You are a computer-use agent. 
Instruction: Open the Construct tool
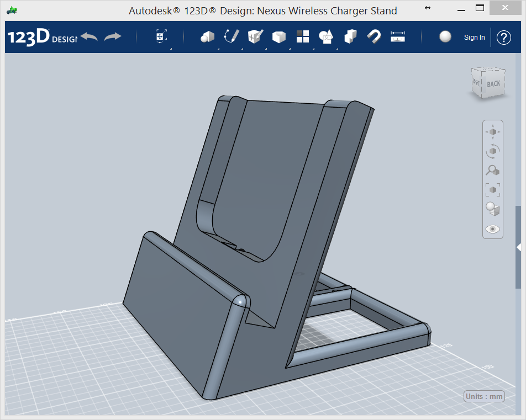point(254,36)
